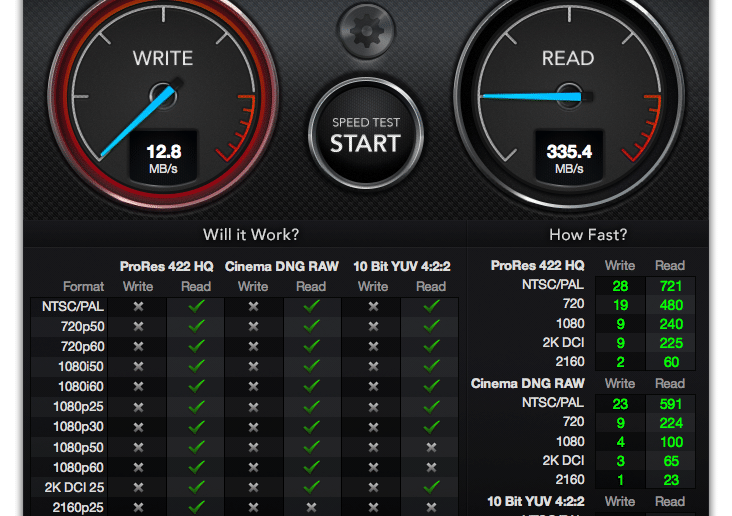Click the Cinema DNG 720 read value 224
This screenshot has width=732, height=516.
[671, 423]
